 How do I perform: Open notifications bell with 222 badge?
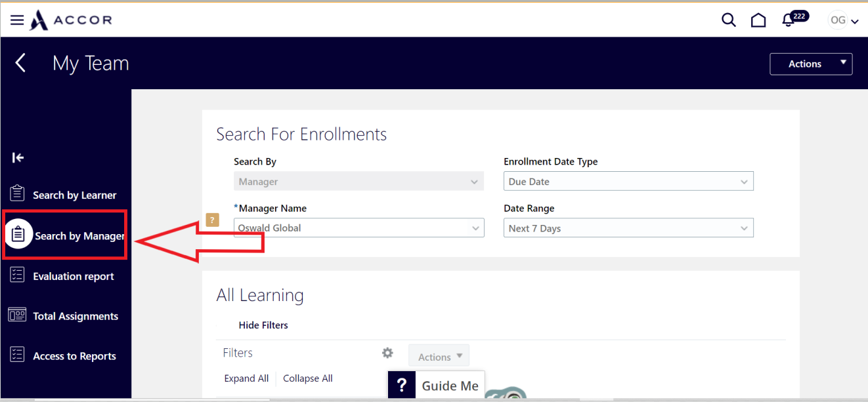[794, 19]
